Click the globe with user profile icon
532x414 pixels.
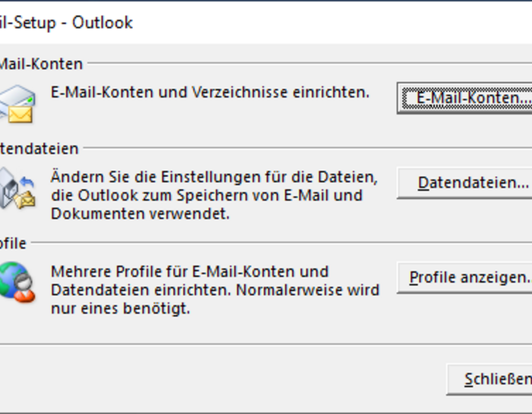pyautogui.click(x=18, y=282)
